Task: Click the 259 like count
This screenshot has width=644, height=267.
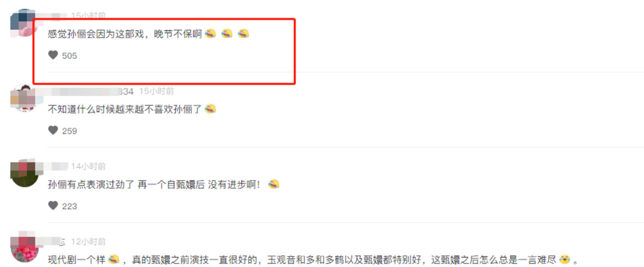Action: click(x=69, y=131)
